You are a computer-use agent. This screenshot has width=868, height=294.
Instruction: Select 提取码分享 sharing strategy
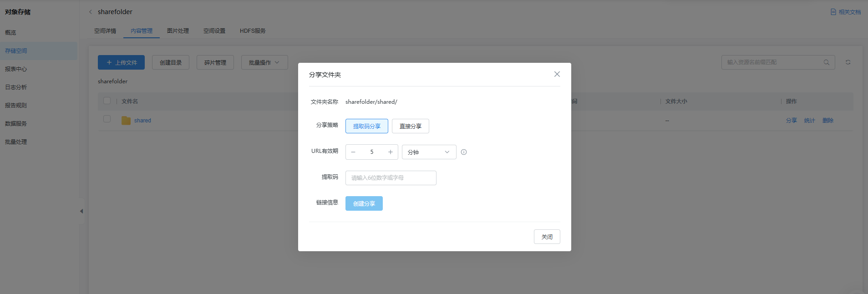point(367,126)
